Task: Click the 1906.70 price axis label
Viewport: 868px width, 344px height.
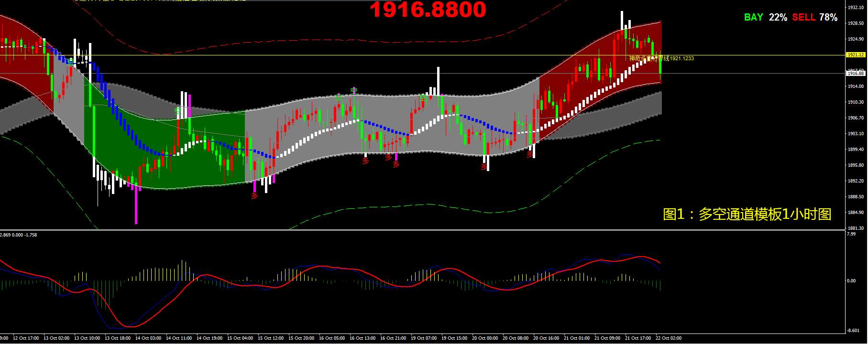Action: (x=856, y=118)
